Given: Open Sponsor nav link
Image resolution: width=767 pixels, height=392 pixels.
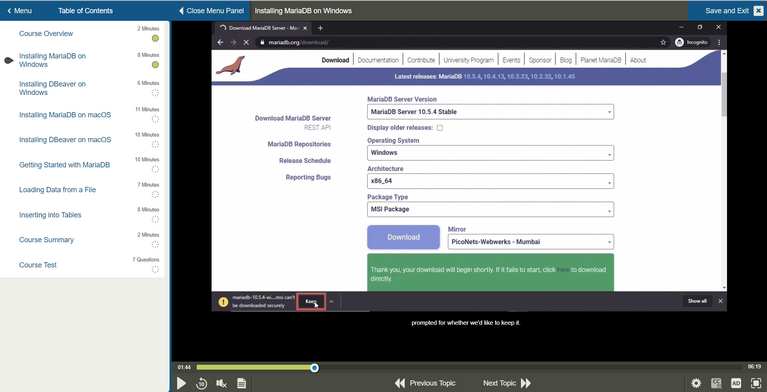Looking at the screenshot, I should click(x=540, y=60).
